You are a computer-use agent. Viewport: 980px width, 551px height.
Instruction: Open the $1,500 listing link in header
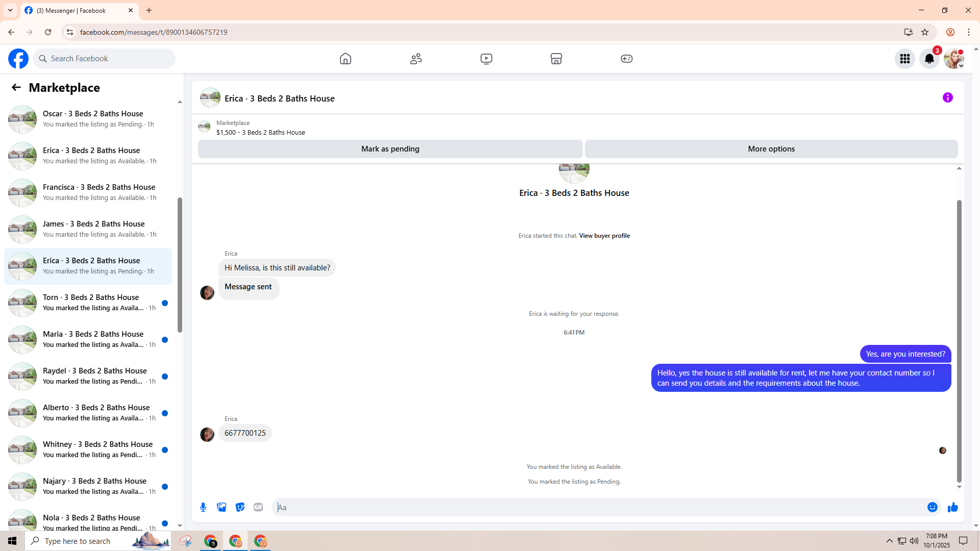tap(260, 133)
